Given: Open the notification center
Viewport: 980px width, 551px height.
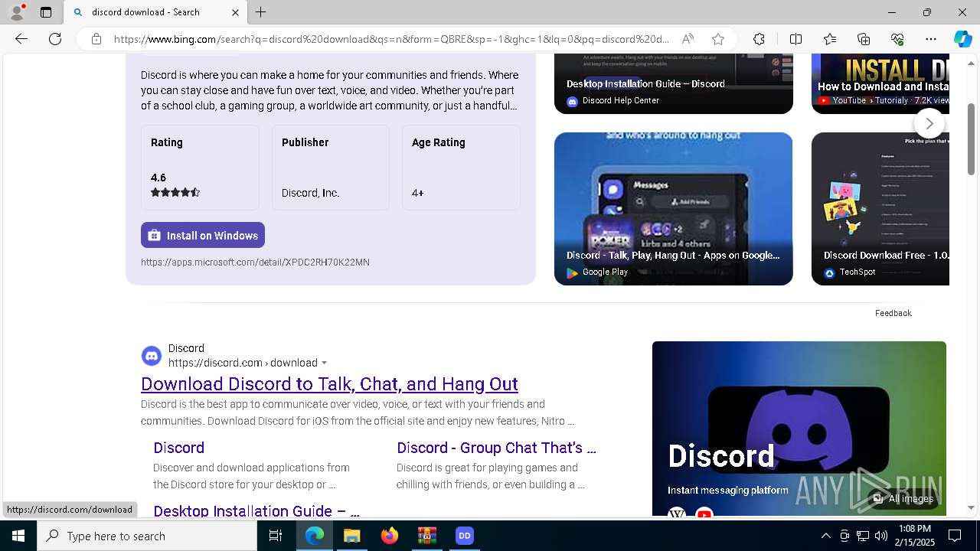Looking at the screenshot, I should click(955, 536).
